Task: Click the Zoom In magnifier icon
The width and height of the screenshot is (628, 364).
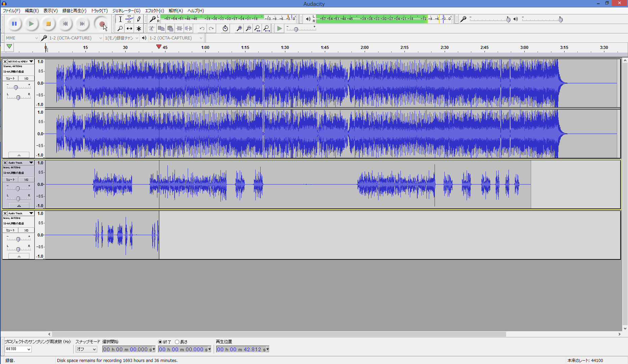Action: click(239, 28)
